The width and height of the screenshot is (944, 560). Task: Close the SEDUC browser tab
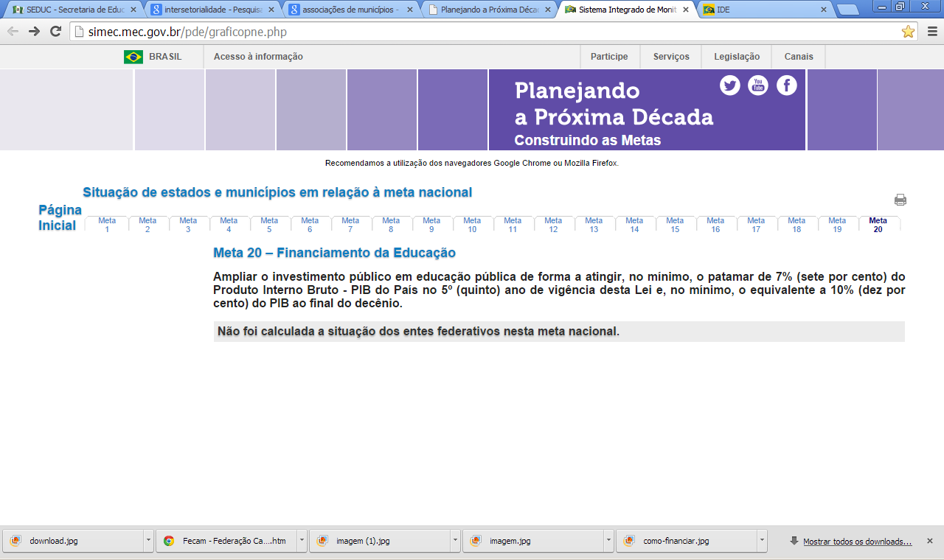pos(133,10)
